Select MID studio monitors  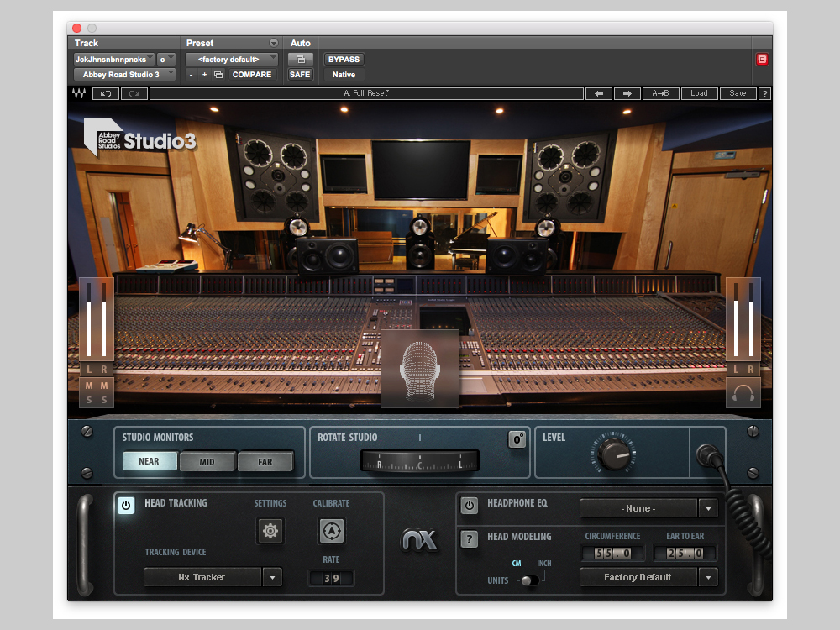(x=207, y=461)
